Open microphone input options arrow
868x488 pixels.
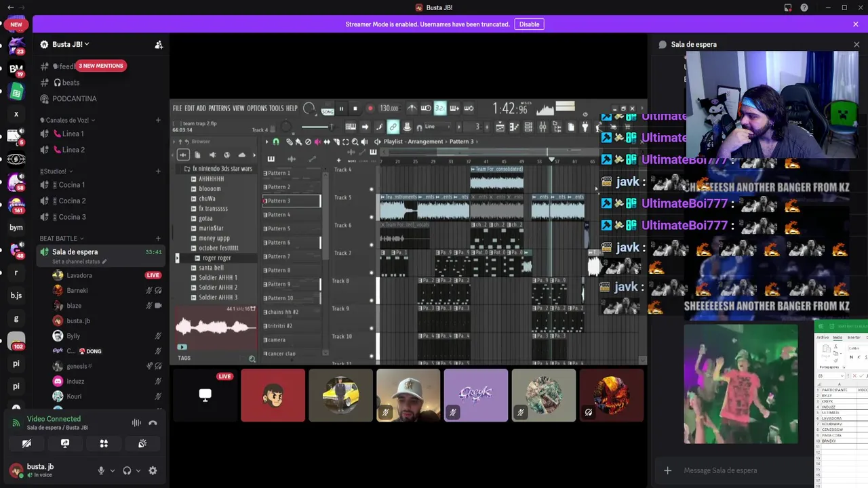pyautogui.click(x=112, y=470)
